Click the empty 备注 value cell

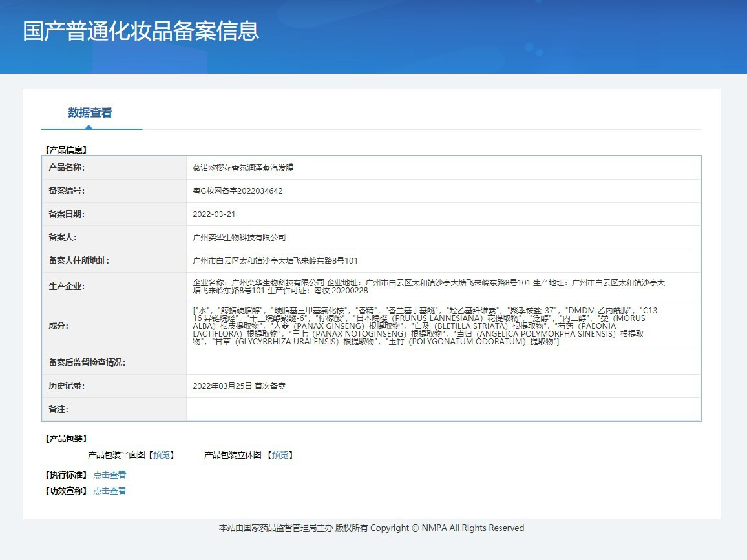pyautogui.click(x=443, y=410)
